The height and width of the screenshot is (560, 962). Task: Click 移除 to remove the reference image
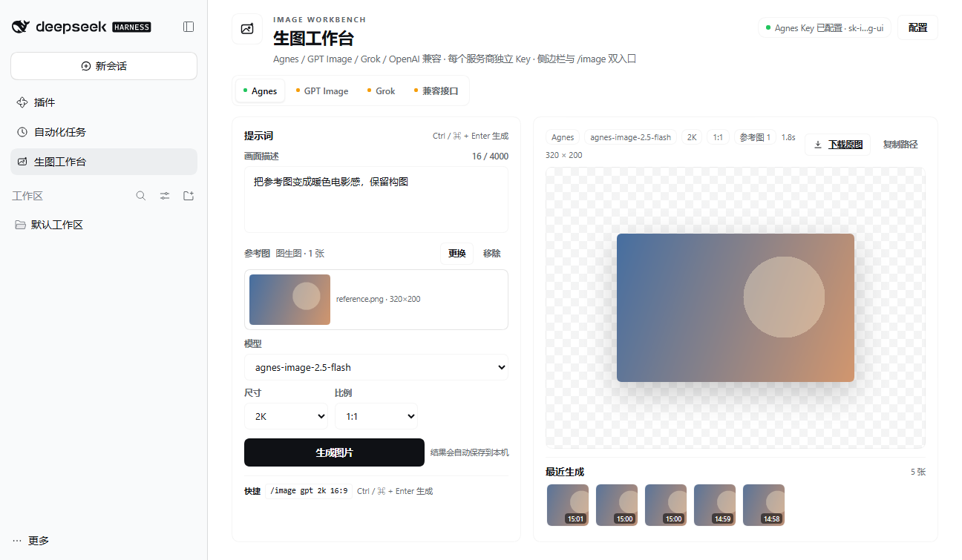492,254
